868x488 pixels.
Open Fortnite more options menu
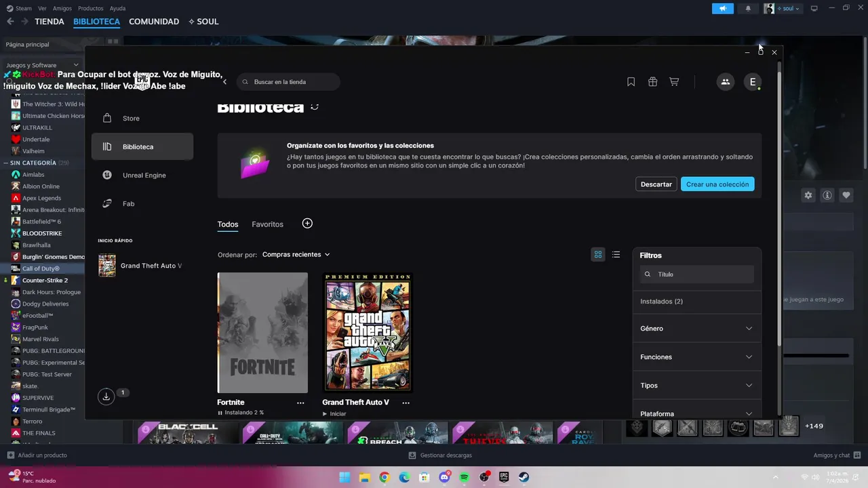pos(300,403)
